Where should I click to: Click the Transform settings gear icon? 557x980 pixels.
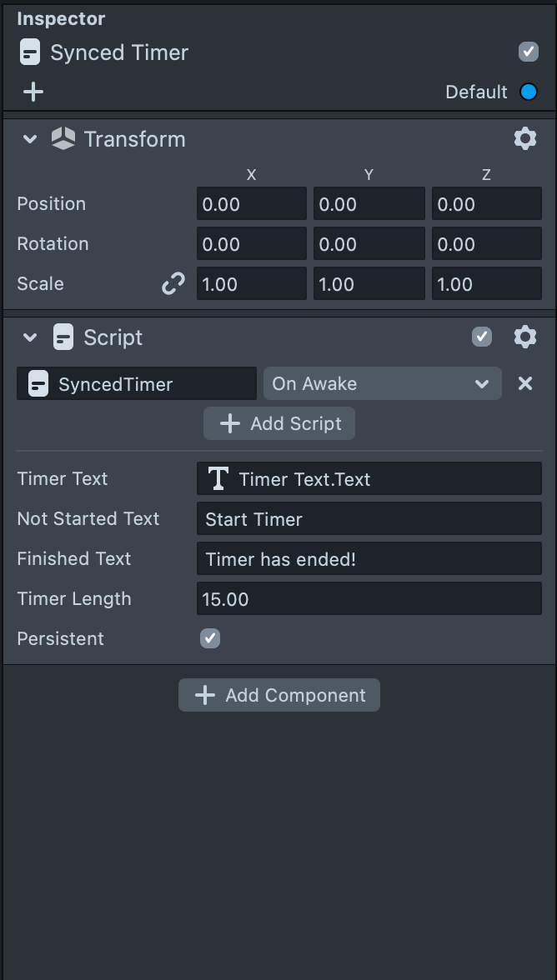(525, 138)
